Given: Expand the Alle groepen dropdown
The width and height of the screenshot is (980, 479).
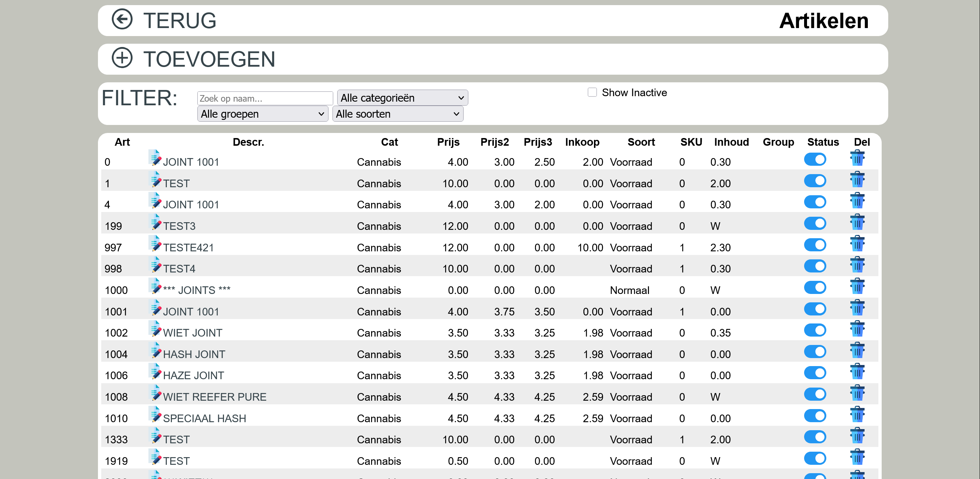Looking at the screenshot, I should [263, 114].
